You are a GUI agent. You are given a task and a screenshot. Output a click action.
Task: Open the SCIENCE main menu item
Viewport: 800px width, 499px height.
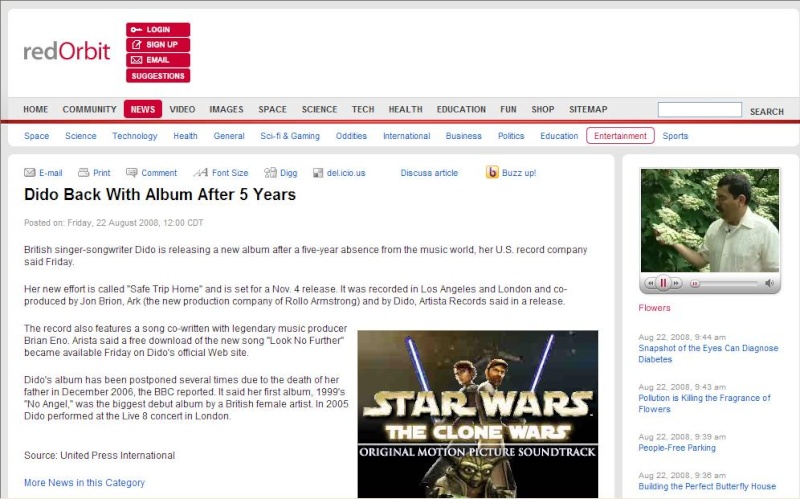[319, 109]
